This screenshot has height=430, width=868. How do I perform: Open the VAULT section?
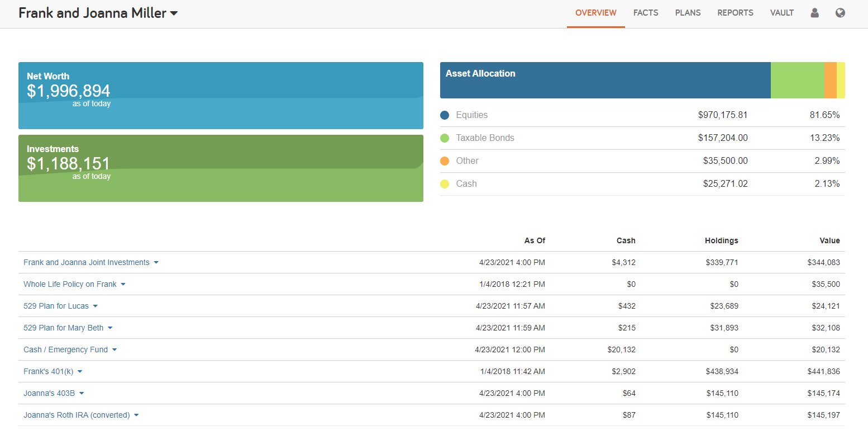point(781,12)
